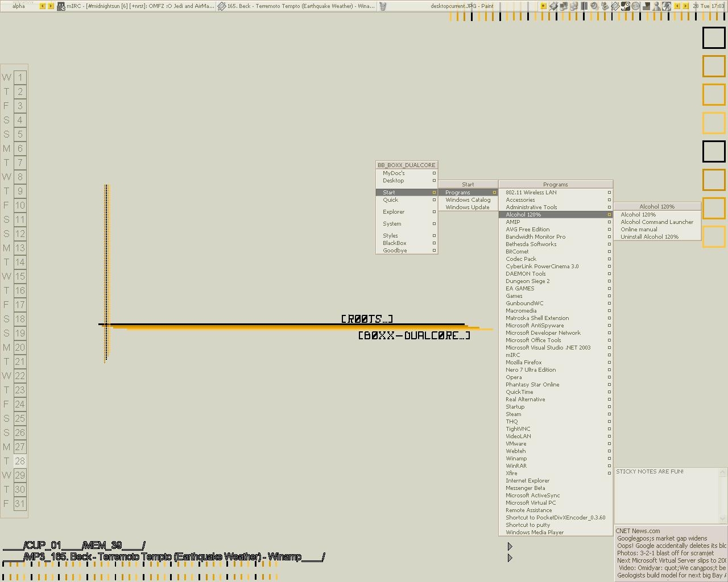Image resolution: width=728 pixels, height=582 pixels.
Task: Open Online manual in the Alcohol 120% submenu
Action: click(x=657, y=230)
